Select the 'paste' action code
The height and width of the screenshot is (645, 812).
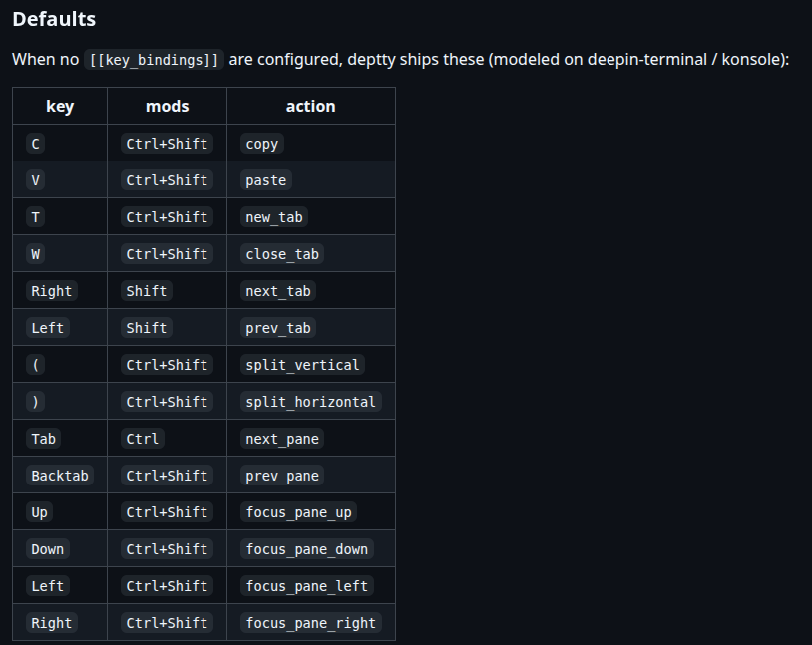click(x=266, y=180)
